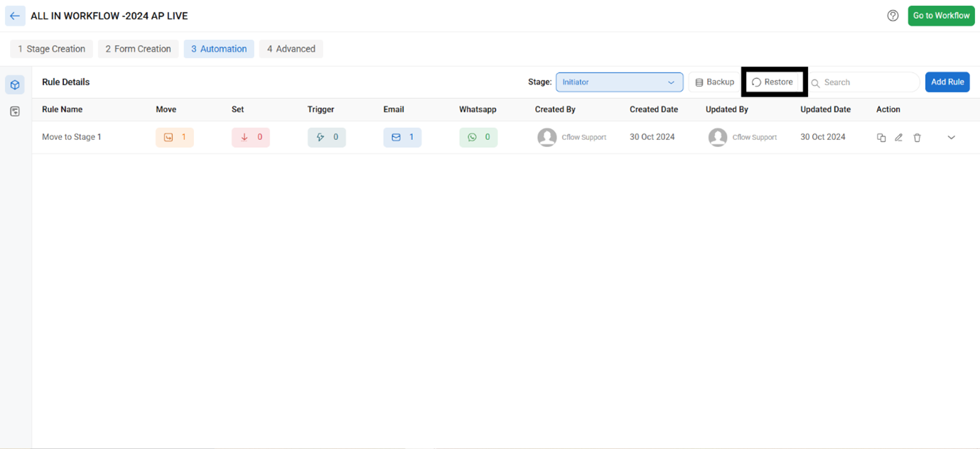This screenshot has width=980, height=449.
Task: Delete rule with the trash icon
Action: 917,138
